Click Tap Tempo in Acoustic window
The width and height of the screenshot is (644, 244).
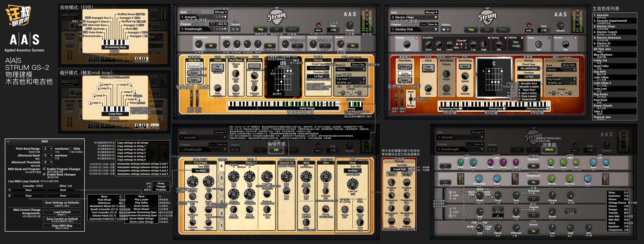pos(218,68)
